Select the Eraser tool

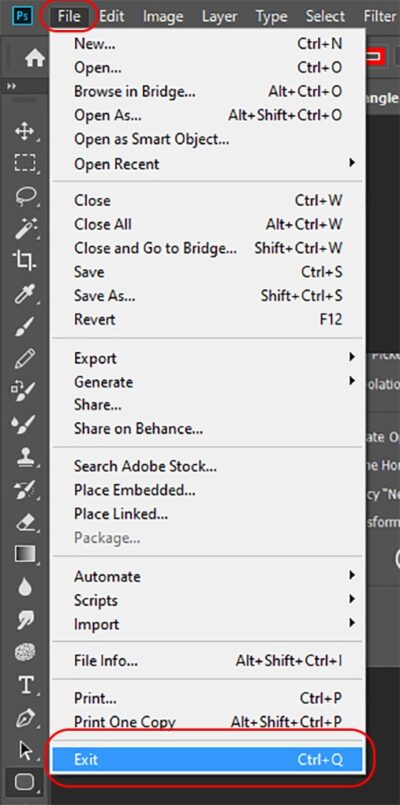pyautogui.click(x=24, y=522)
